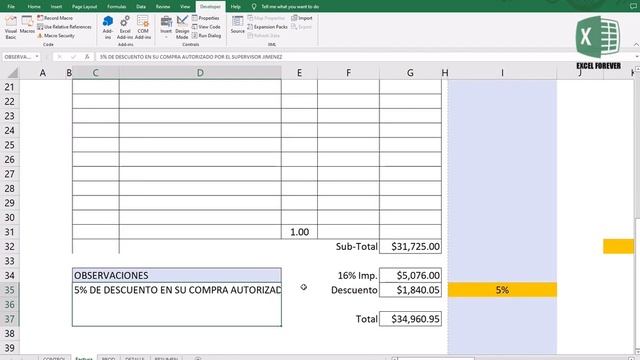Toggle Design Mode
The image size is (640, 360).
point(182,28)
